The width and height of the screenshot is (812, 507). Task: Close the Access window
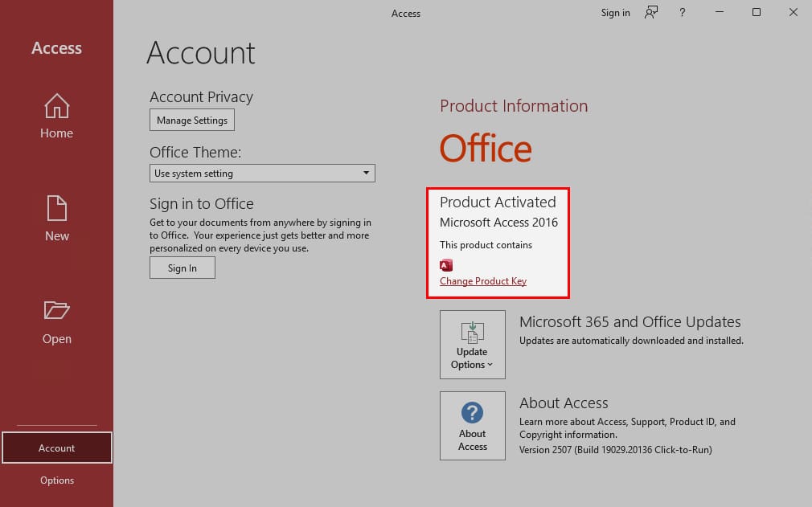pos(793,12)
